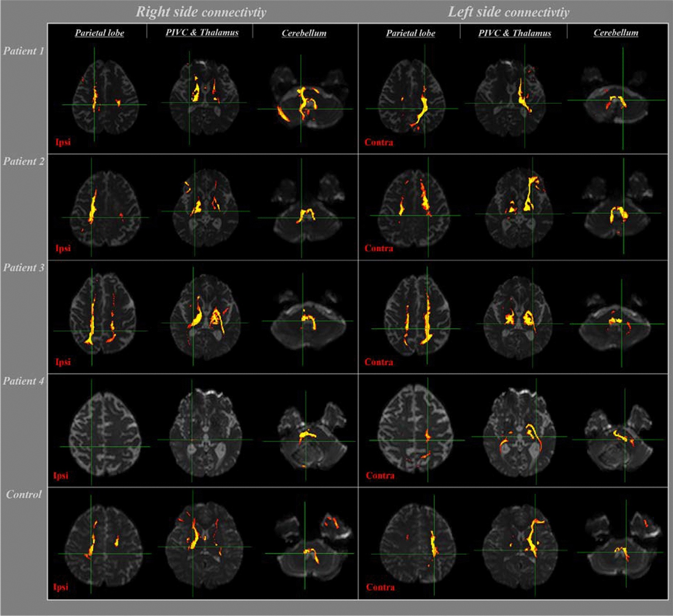Select 'Parietal lobe' header under right side connectivity
Viewport: 673px width, 616px height.
pos(100,33)
